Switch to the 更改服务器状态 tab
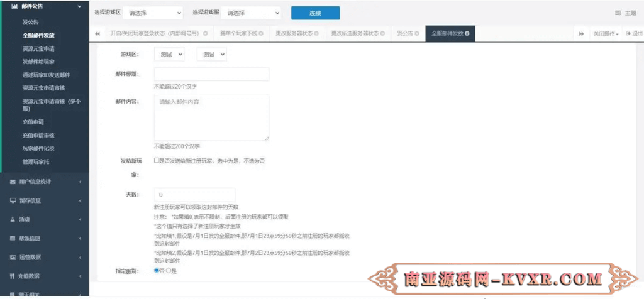 (x=294, y=33)
